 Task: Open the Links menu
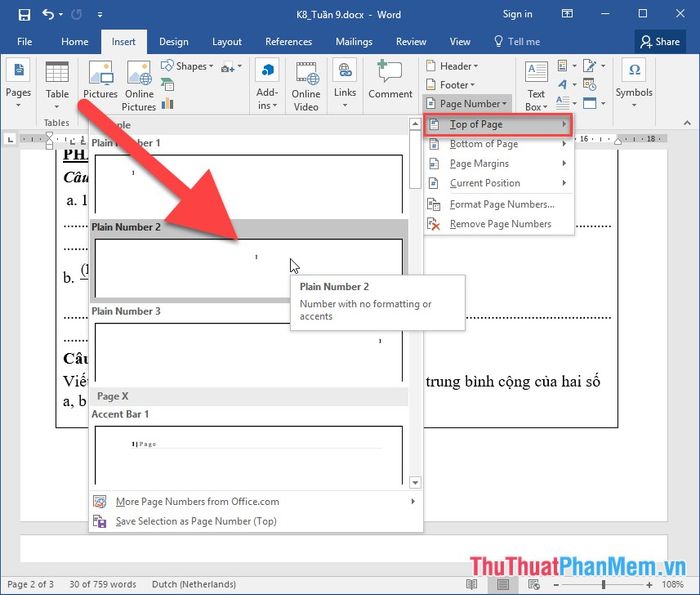point(345,84)
